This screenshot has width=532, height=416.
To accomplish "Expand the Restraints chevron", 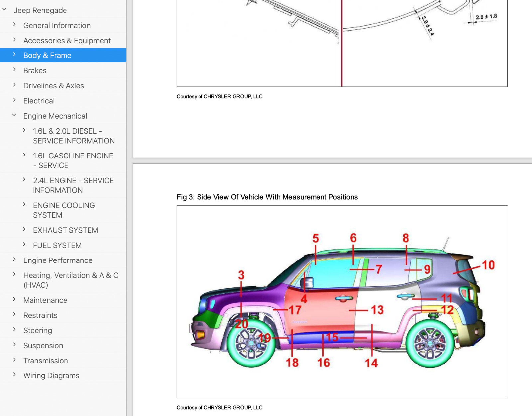I will (x=14, y=315).
